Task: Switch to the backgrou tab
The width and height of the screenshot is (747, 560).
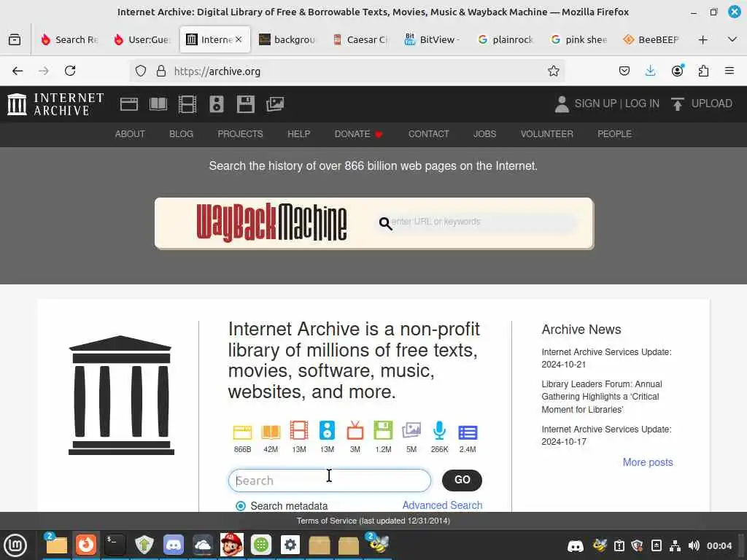Action: point(287,39)
